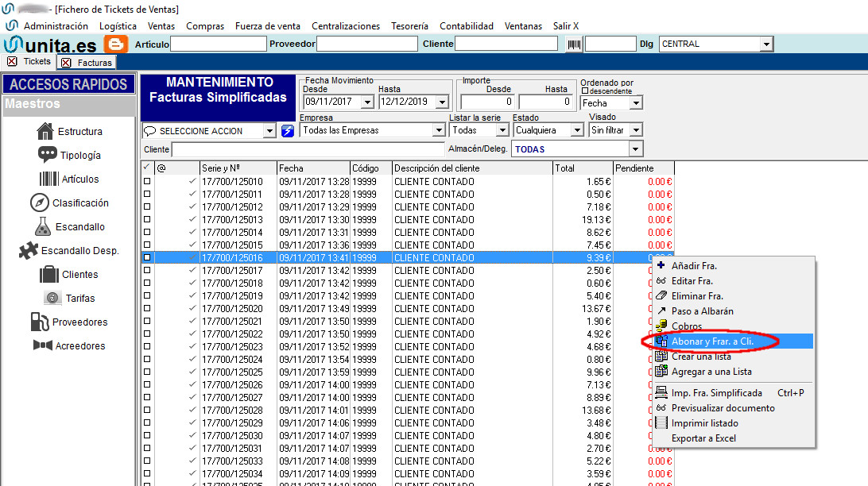
Task: Sort by the Serie y Nº column header
Action: coord(238,168)
